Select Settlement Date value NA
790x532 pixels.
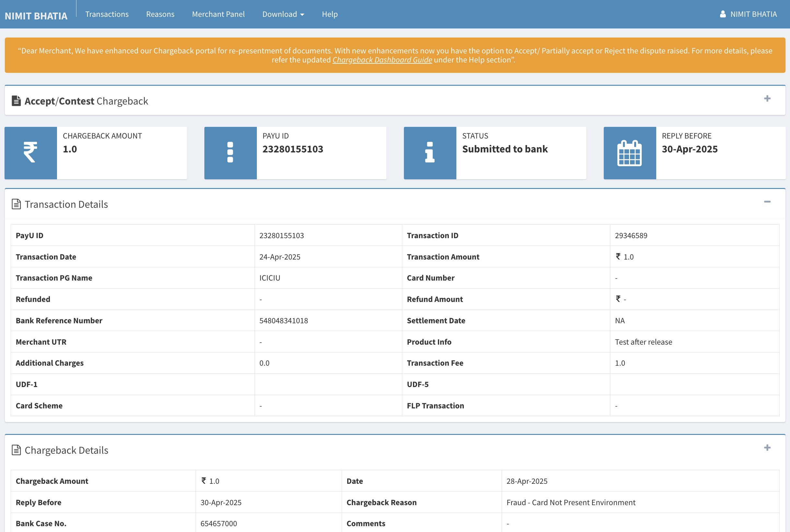tap(620, 321)
